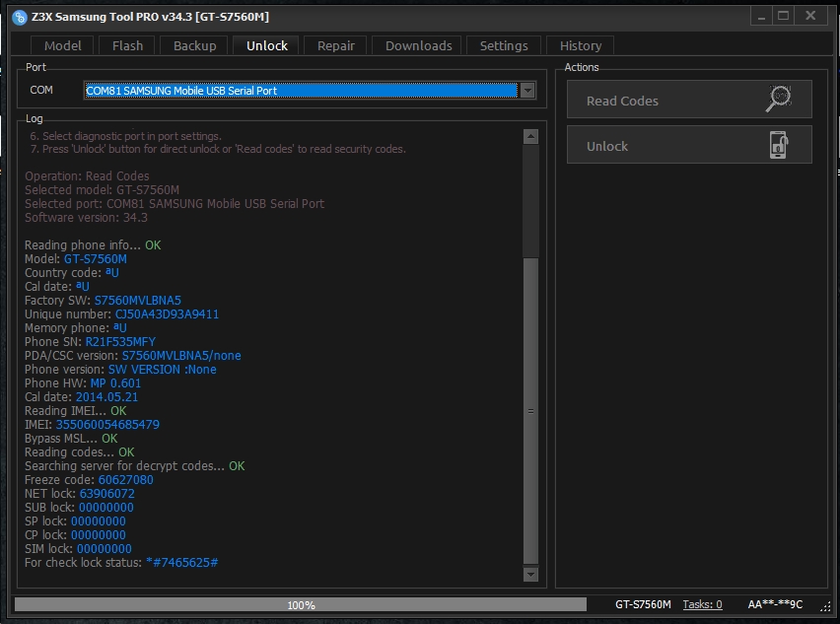The width and height of the screenshot is (840, 624).
Task: Click the resize grip in status bar
Action: pos(825,605)
